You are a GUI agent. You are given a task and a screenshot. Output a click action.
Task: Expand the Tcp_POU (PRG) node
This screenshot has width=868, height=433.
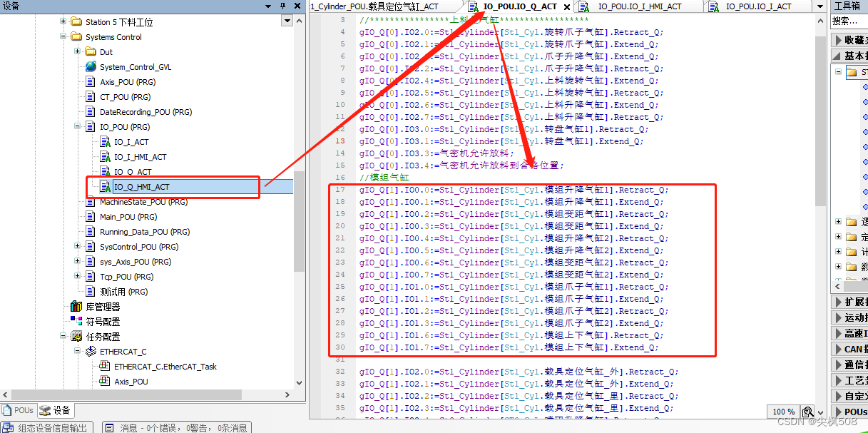tap(78, 276)
